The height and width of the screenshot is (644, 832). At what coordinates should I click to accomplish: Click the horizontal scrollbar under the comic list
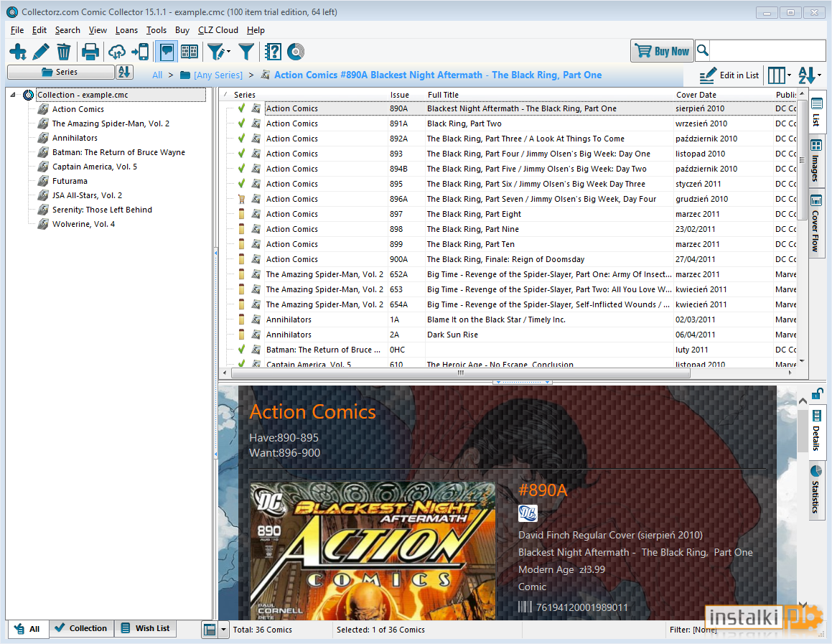pyautogui.click(x=461, y=373)
